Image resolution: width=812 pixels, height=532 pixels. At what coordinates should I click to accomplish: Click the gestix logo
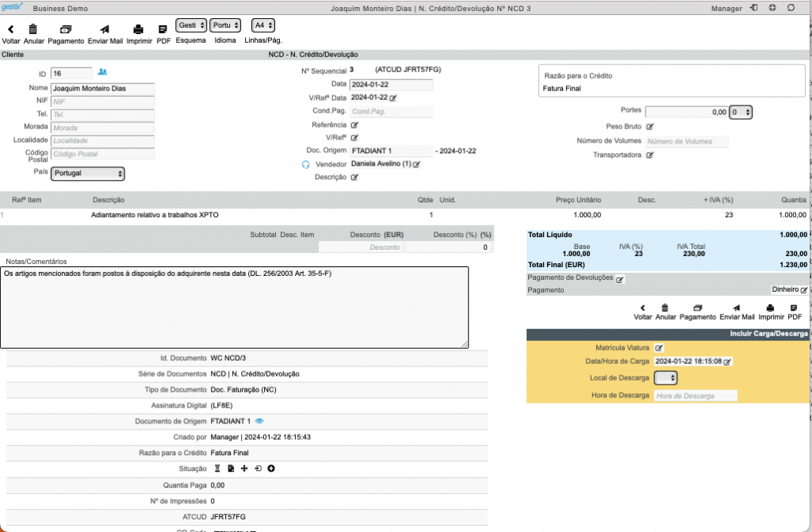(x=12, y=6)
